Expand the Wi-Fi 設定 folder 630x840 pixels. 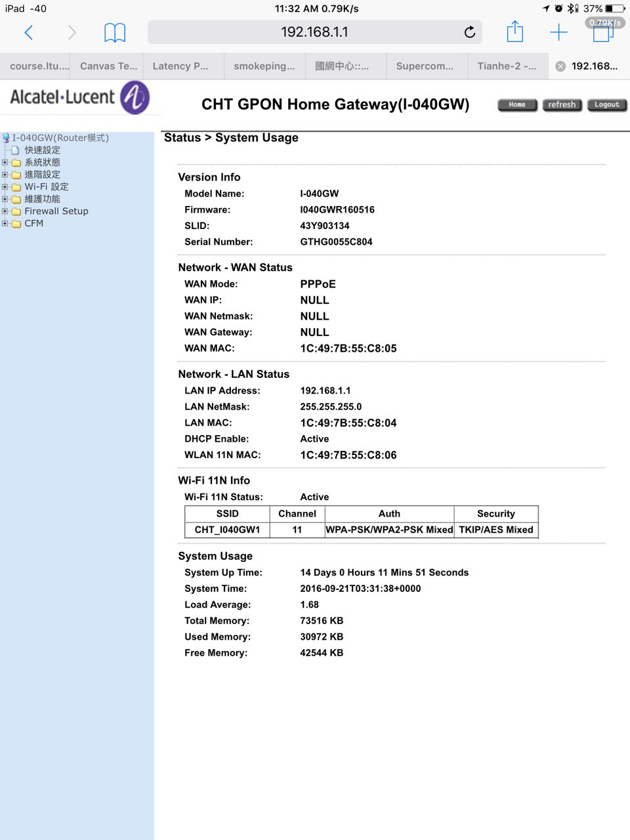pyautogui.click(x=5, y=187)
